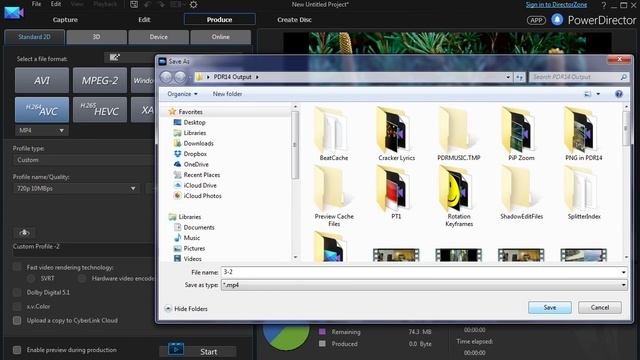The height and width of the screenshot is (360, 640).
Task: Enable Dolby Digital 5.1 checkbox
Action: pos(17,292)
